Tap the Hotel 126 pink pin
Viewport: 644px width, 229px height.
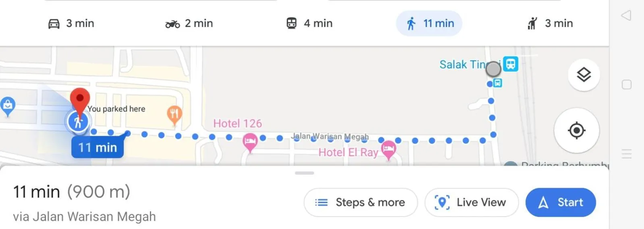click(250, 142)
